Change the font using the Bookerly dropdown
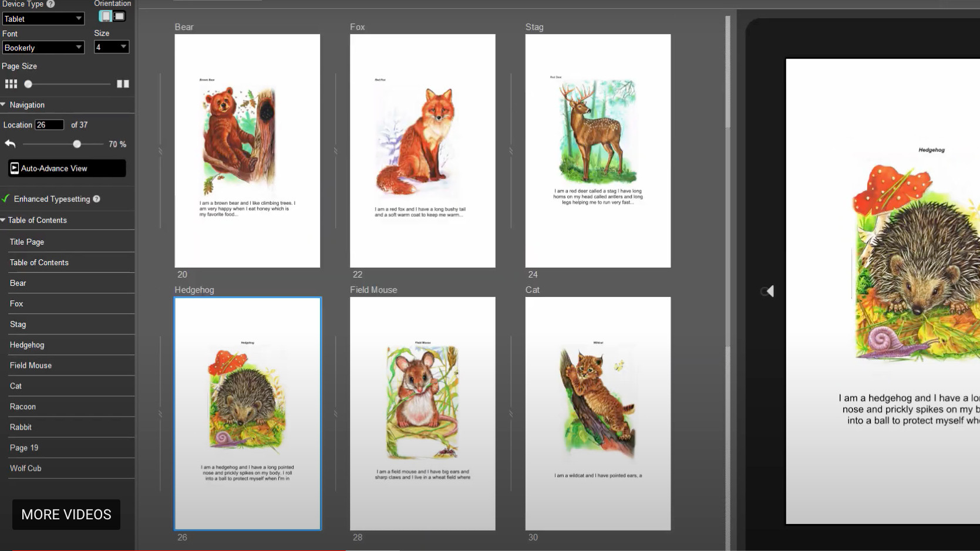The width and height of the screenshot is (980, 551). tap(43, 47)
